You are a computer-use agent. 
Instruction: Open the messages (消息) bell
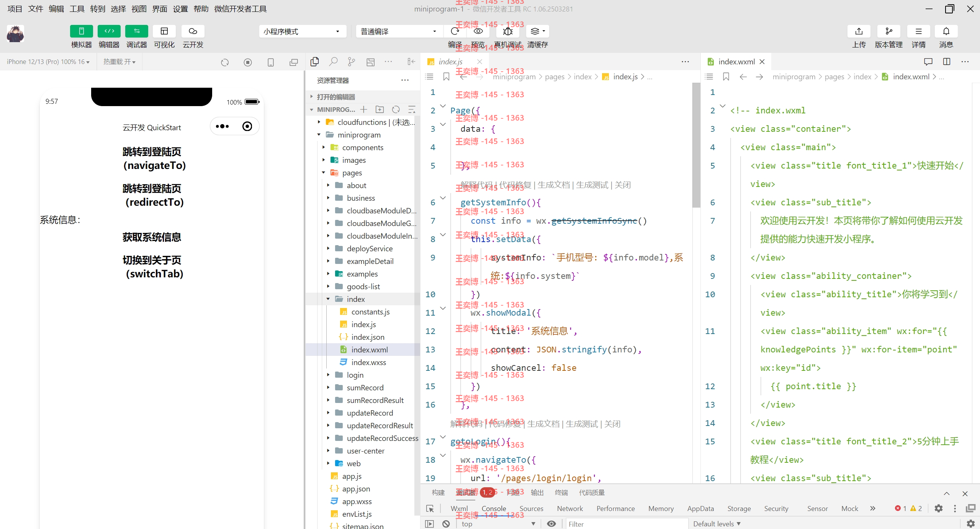pos(946,31)
